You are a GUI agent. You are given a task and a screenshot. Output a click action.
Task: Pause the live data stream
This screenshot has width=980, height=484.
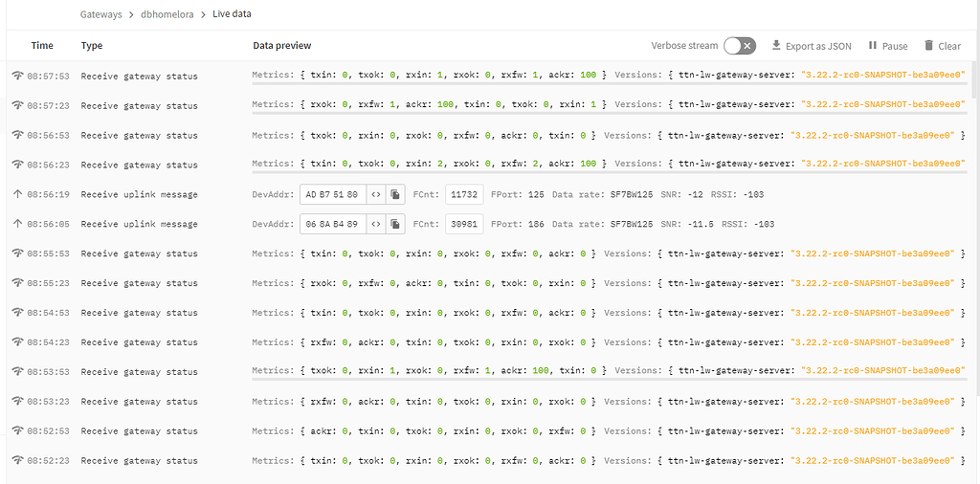887,46
